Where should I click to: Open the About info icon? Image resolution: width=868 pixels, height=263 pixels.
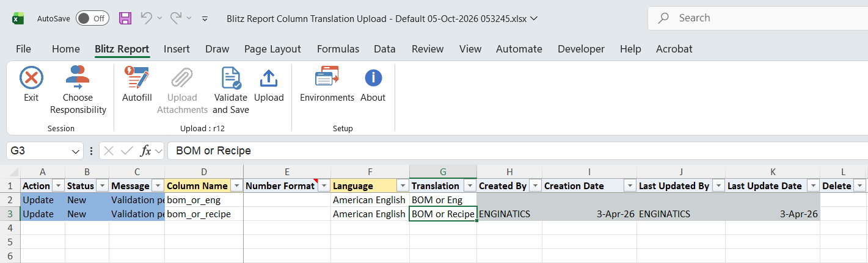373,78
